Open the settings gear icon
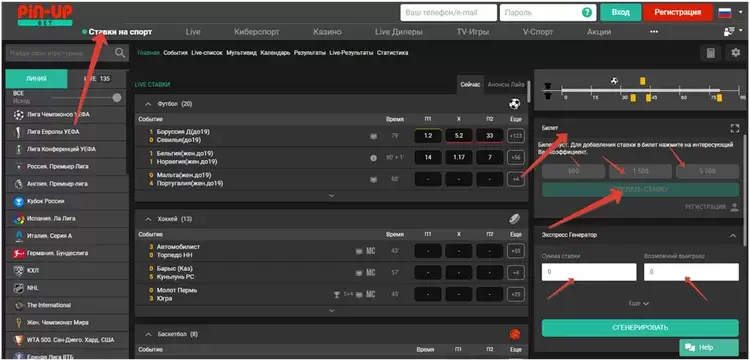Image resolution: width=750 pixels, height=361 pixels. click(736, 53)
